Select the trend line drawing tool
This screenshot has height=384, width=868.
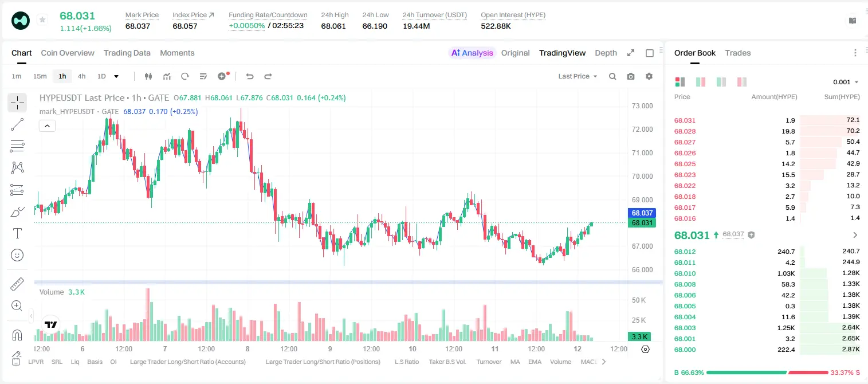click(17, 124)
